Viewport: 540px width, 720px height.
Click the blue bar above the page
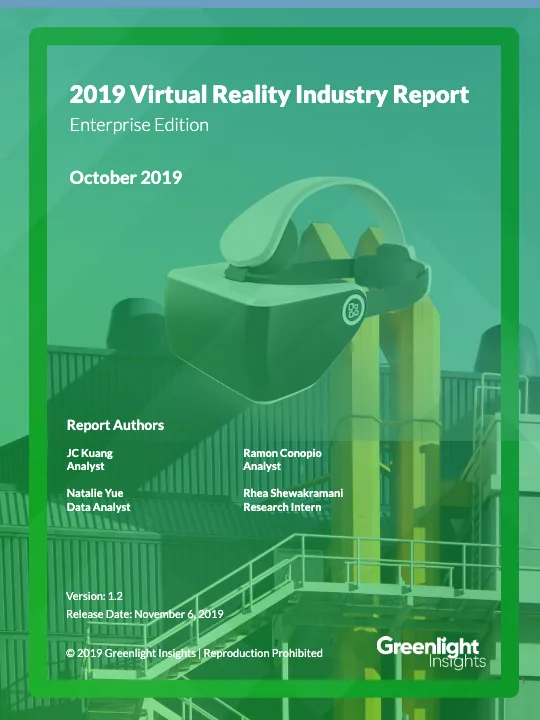270,4
